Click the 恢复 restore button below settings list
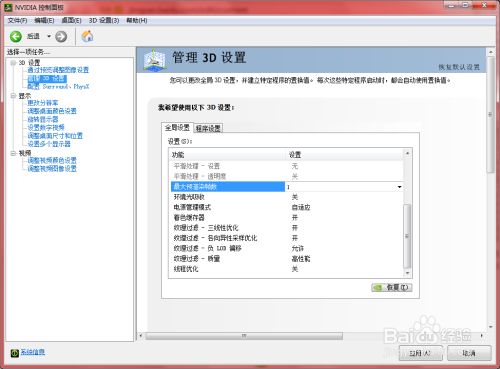The height and width of the screenshot is (369, 500). tap(392, 287)
